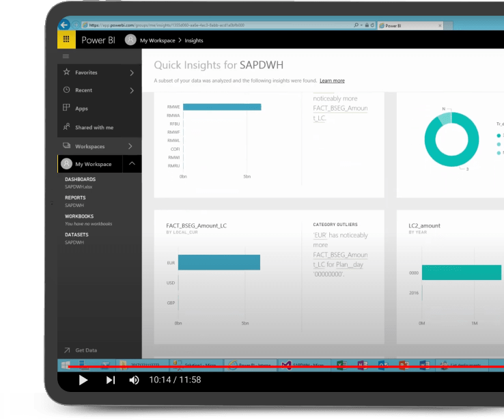Click My Workspace avatar icon in sidebar

point(66,164)
